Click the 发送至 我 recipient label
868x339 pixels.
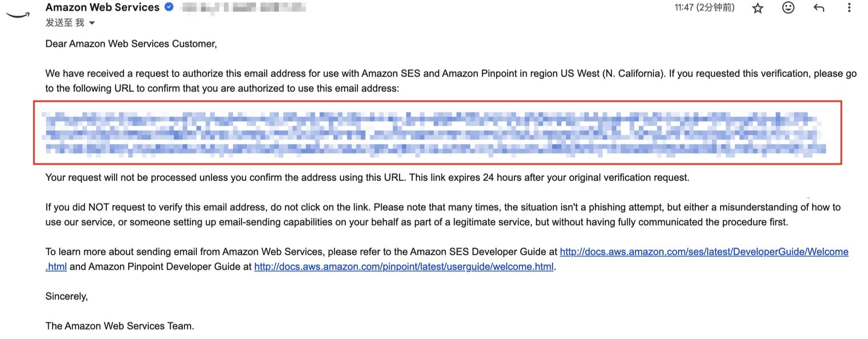[65, 23]
